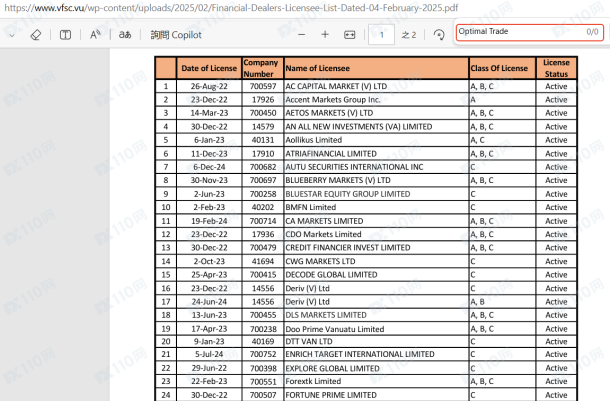Open the page view layout icon
This screenshot has height=401, width=610.
[x=65, y=35]
